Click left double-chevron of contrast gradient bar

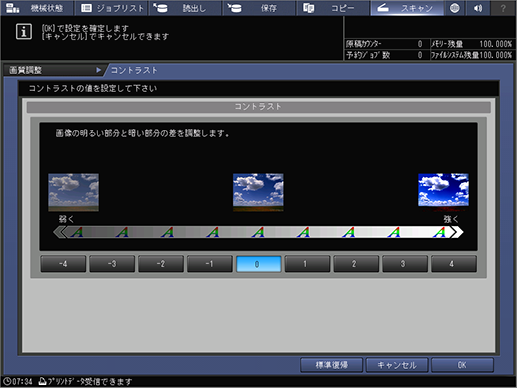coord(59,232)
